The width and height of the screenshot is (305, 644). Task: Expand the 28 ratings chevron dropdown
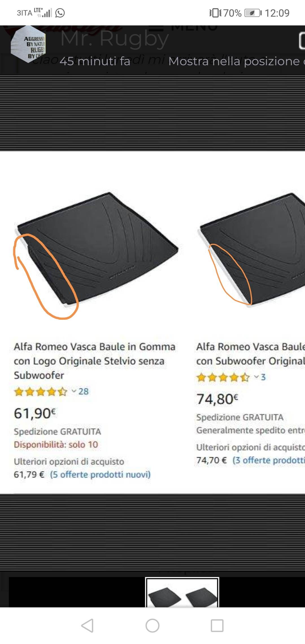click(x=74, y=391)
